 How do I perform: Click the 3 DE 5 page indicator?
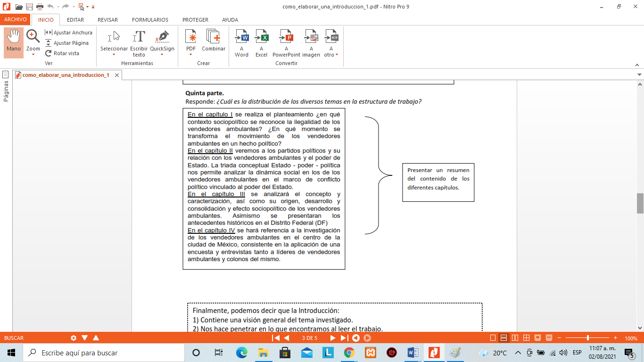tap(309, 338)
